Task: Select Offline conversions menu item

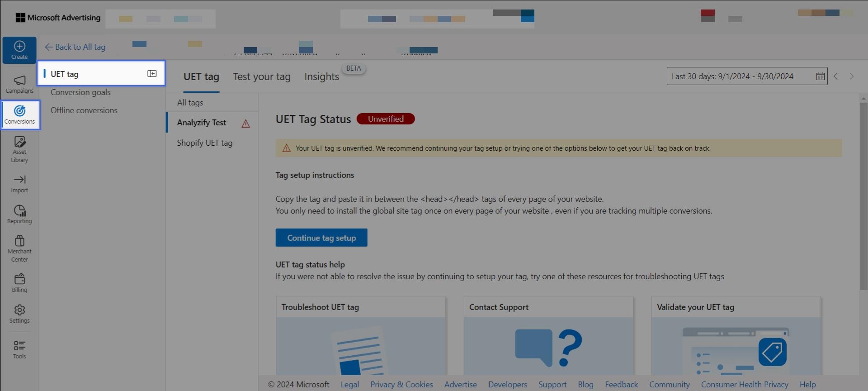Action: click(x=84, y=110)
